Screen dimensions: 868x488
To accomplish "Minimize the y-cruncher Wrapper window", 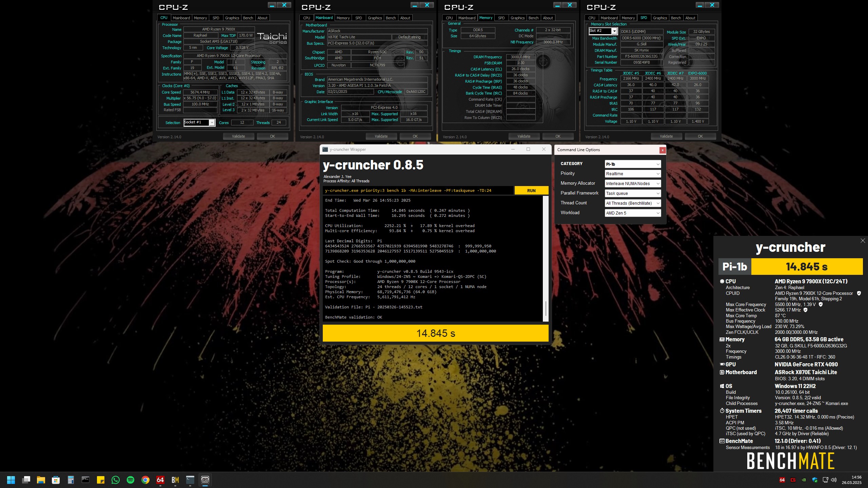I will (513, 149).
